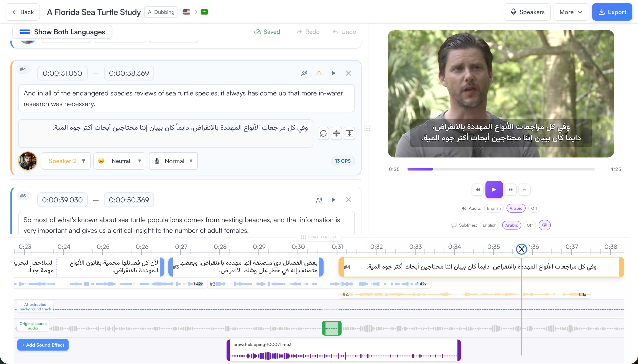Click the panel divider drag handle dots
This screenshot has width=638, height=364.
(368, 128)
